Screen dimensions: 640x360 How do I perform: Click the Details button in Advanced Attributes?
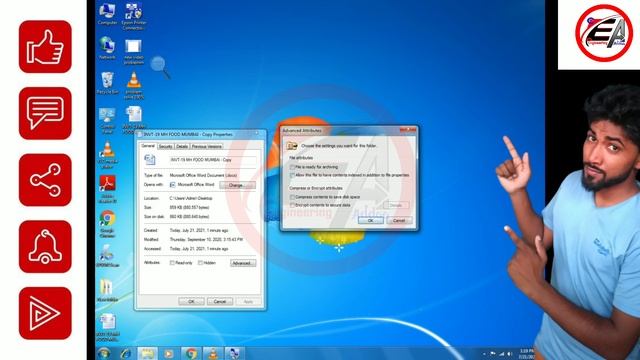(396, 205)
